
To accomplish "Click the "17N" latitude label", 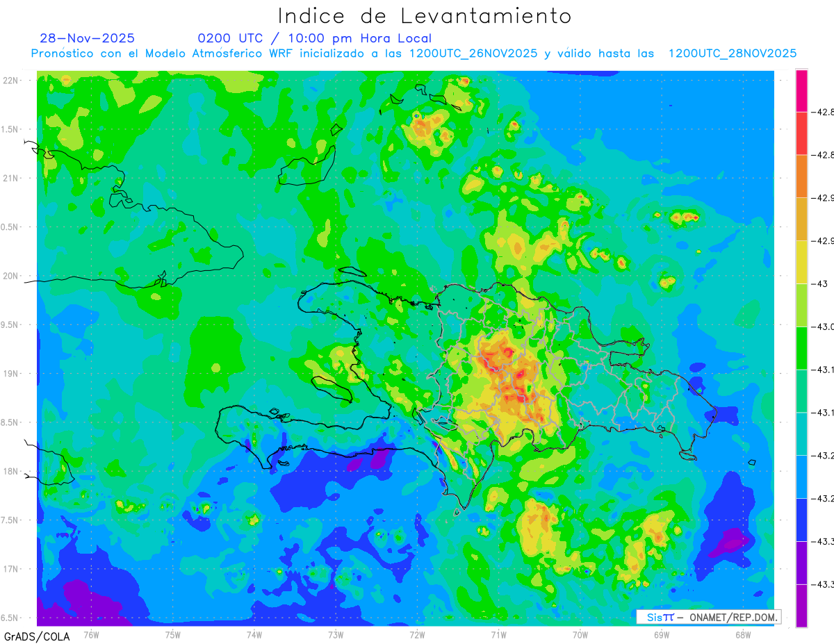I will point(10,569).
